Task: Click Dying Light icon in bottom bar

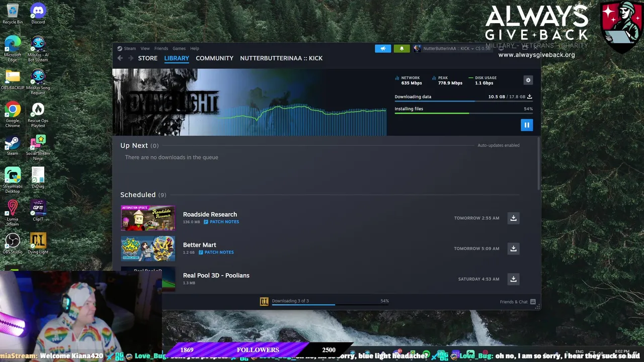Action: point(264,301)
